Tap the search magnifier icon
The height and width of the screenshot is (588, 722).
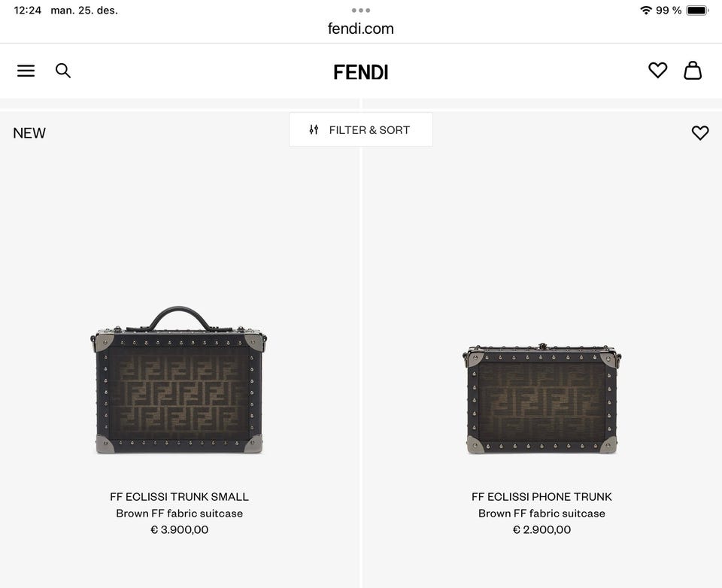point(63,71)
